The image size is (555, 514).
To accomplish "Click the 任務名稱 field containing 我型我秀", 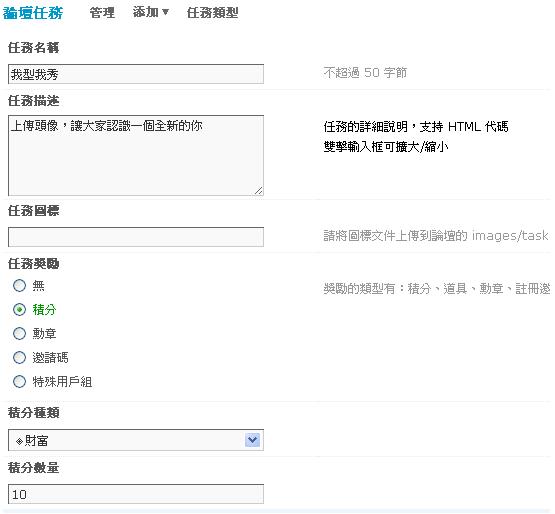I will click(136, 74).
